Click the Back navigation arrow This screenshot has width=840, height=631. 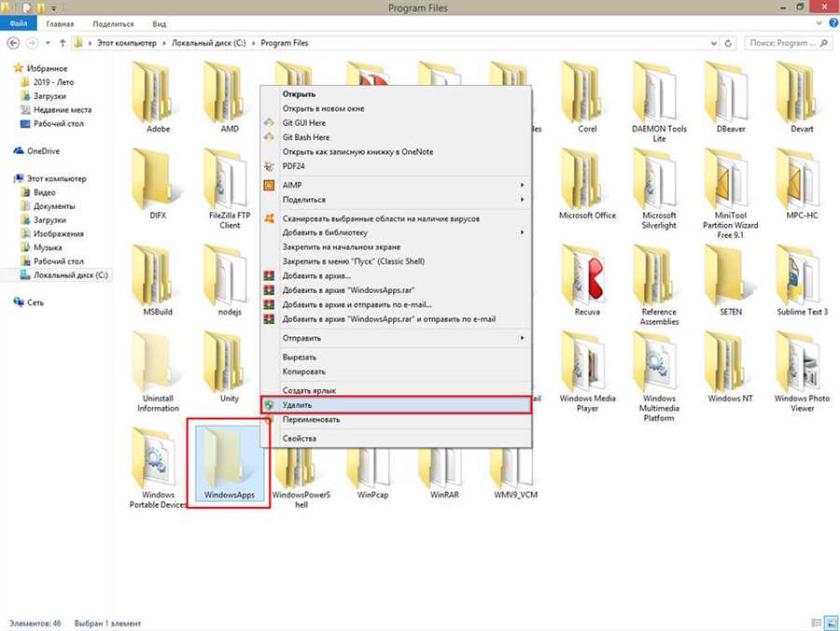13,43
